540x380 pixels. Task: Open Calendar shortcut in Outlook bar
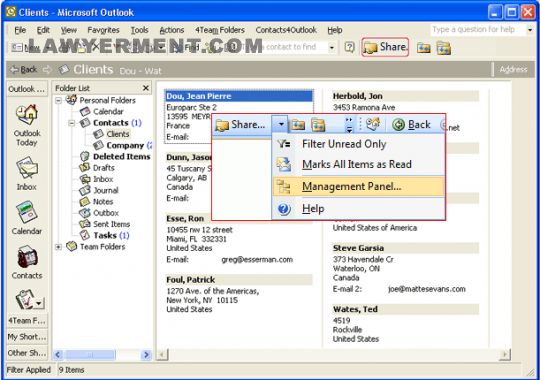pyautogui.click(x=27, y=213)
